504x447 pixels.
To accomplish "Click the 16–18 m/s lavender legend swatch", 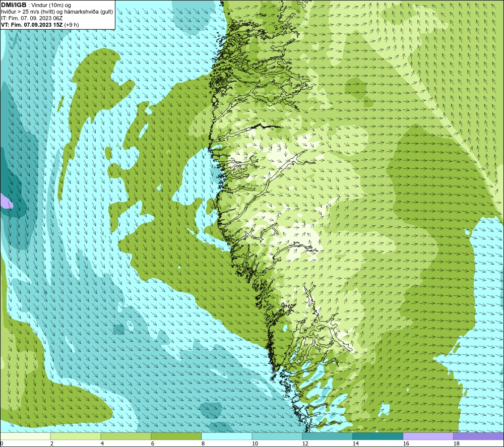I will click(428, 436).
